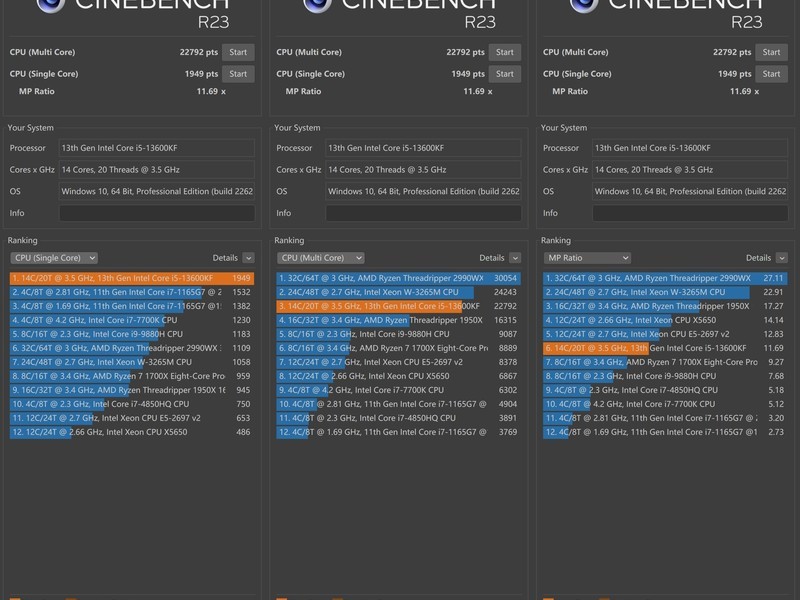The image size is (800, 600).
Task: Start Multi Core test in Multi Core ranking window
Action: (x=505, y=52)
